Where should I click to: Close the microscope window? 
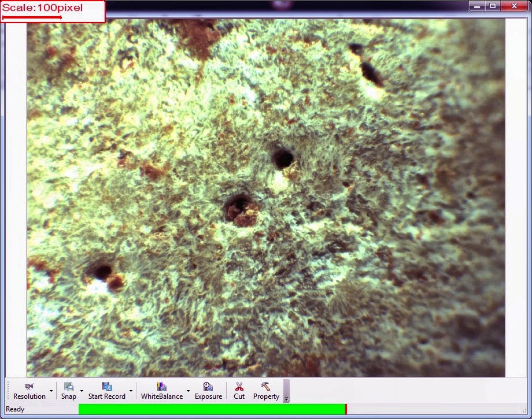click(x=514, y=6)
